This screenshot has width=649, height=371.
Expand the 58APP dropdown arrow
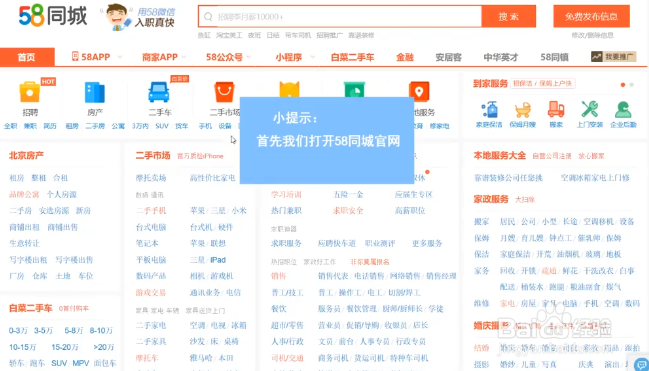pyautogui.click(x=120, y=58)
